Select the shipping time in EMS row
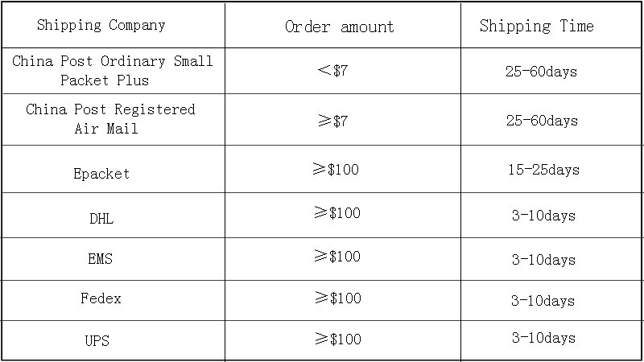 (x=543, y=260)
